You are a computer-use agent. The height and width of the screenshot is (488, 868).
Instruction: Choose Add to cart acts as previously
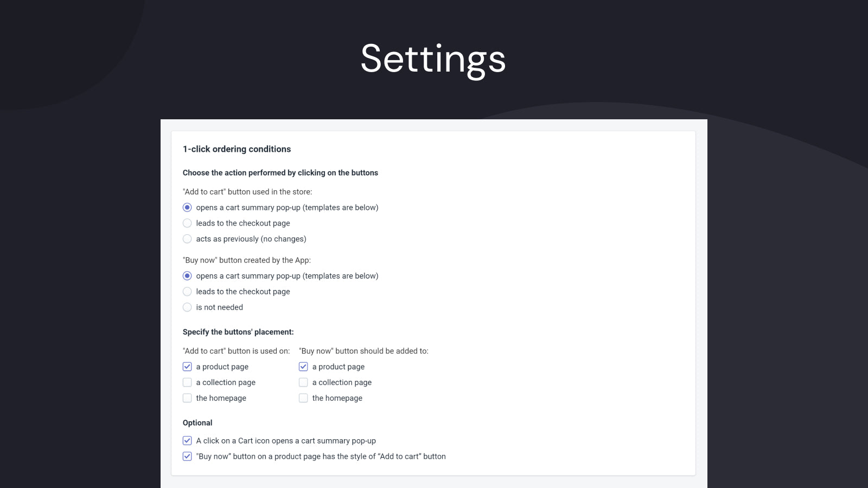(187, 239)
